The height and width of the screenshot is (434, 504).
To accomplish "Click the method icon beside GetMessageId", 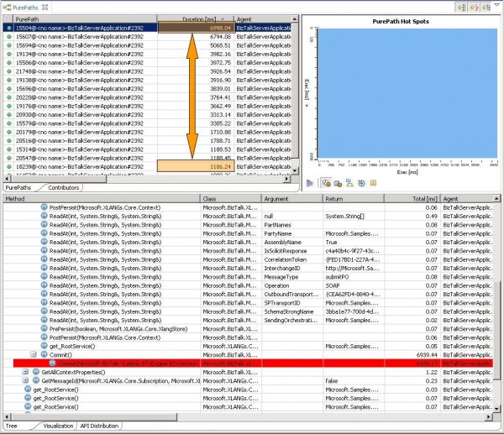I will (36, 380).
